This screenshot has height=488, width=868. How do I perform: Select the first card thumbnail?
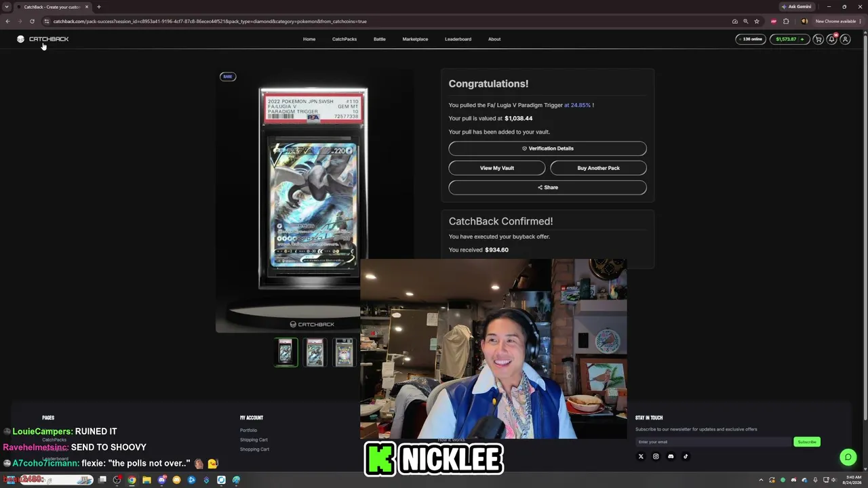click(285, 352)
